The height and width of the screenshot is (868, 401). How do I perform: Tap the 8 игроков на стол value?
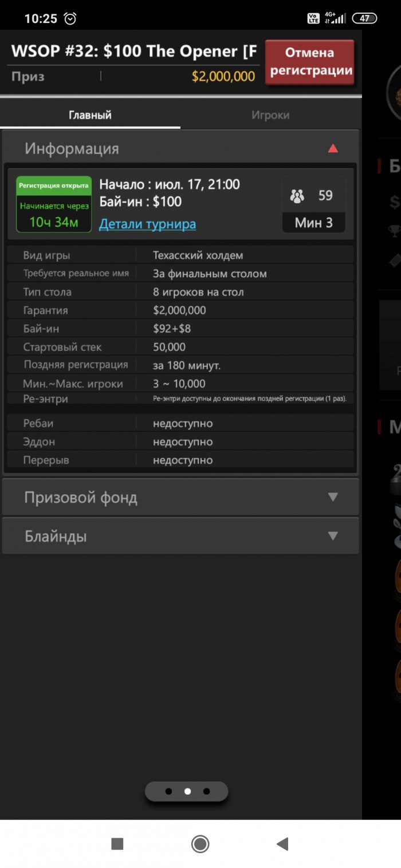tap(198, 292)
